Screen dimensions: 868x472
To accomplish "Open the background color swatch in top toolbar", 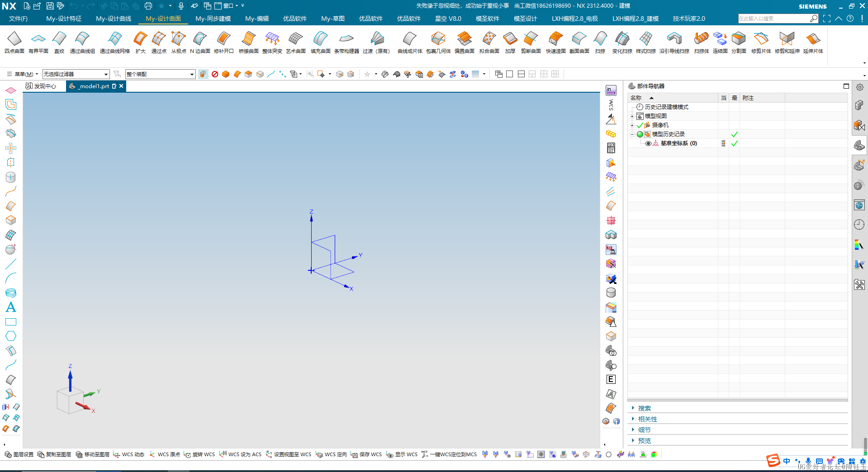I will [475, 74].
